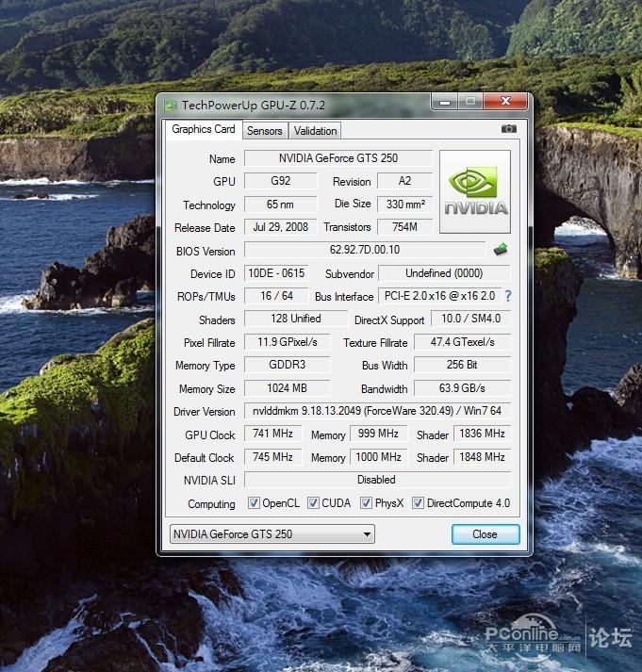
Task: Toggle the DirectCompute 4.0 checkbox
Action: (x=418, y=502)
